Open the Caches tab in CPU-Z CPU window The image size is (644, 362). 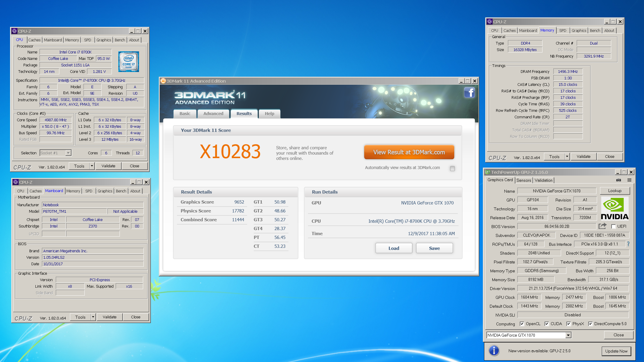tap(35, 40)
